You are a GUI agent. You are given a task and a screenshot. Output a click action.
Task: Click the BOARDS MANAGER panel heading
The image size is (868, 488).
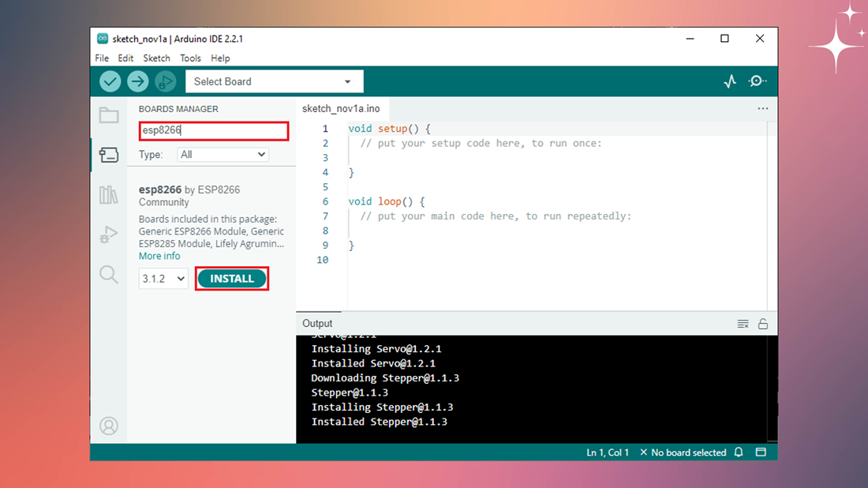click(x=178, y=109)
